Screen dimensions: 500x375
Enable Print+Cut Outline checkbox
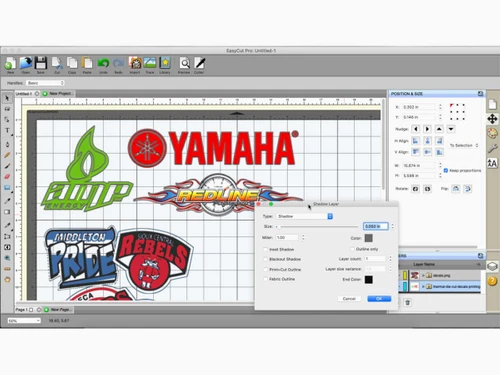pyautogui.click(x=266, y=269)
